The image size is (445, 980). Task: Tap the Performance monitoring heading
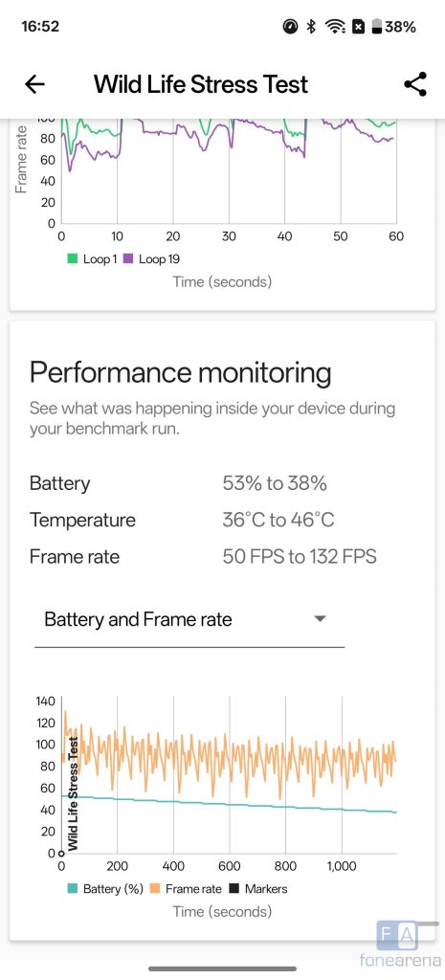(x=180, y=372)
